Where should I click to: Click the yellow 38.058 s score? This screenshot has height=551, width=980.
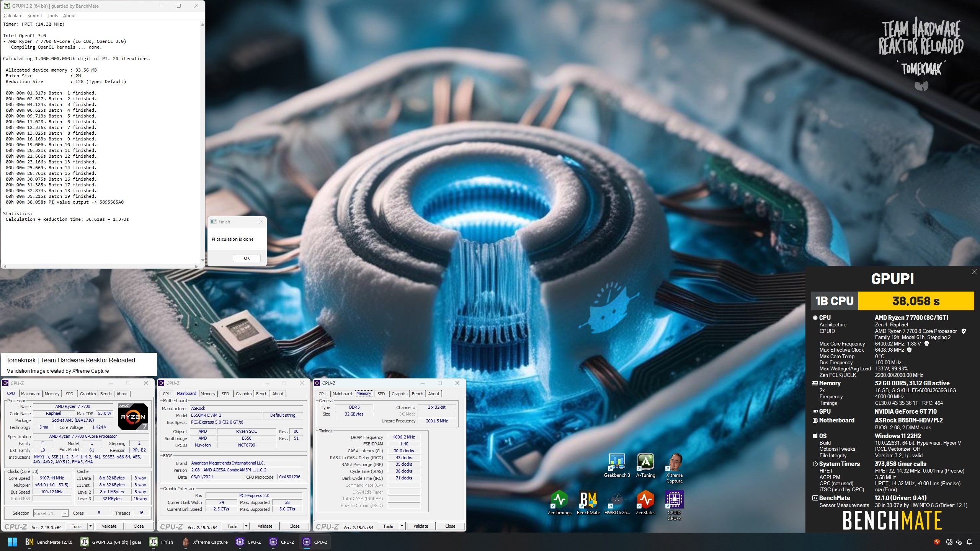click(916, 301)
